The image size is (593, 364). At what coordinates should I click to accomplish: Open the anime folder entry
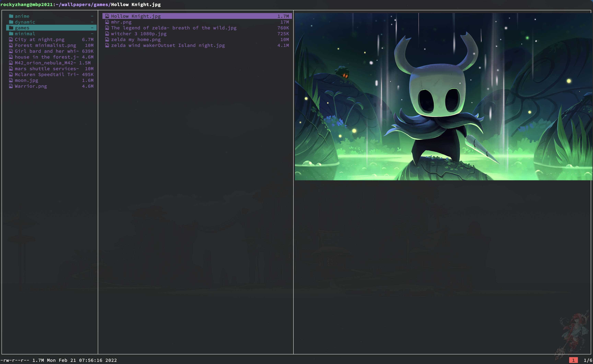click(x=22, y=16)
